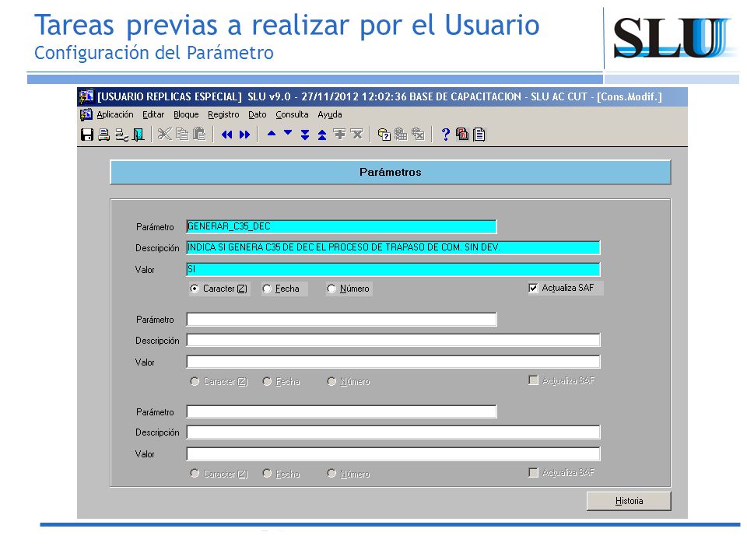This screenshot has width=747, height=560.
Task: Click the red overlapping pages toolbar icon
Action: [462, 135]
